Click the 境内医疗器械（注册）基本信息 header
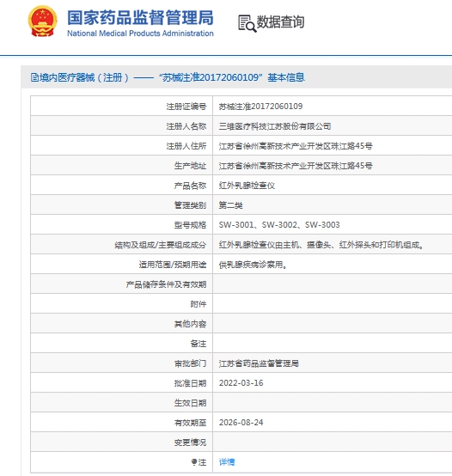 168,77
